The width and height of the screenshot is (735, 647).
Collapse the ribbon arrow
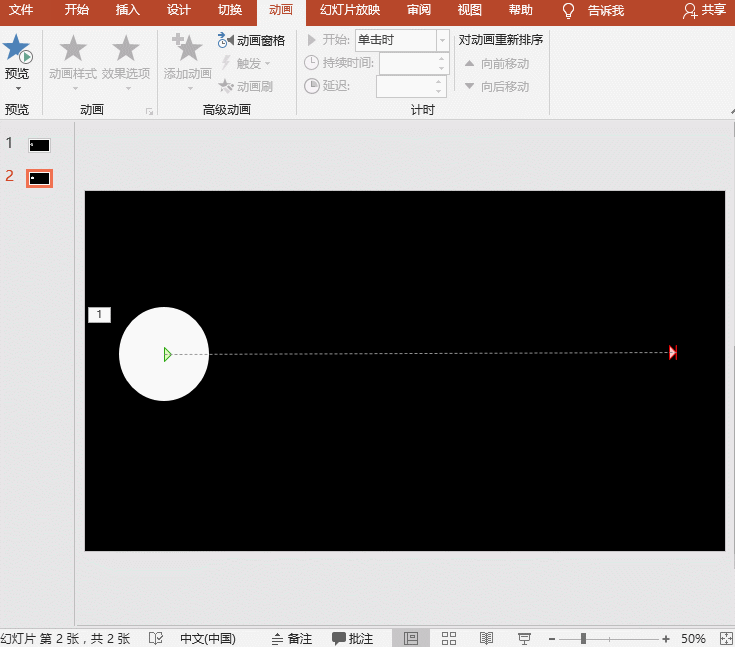pos(732,111)
